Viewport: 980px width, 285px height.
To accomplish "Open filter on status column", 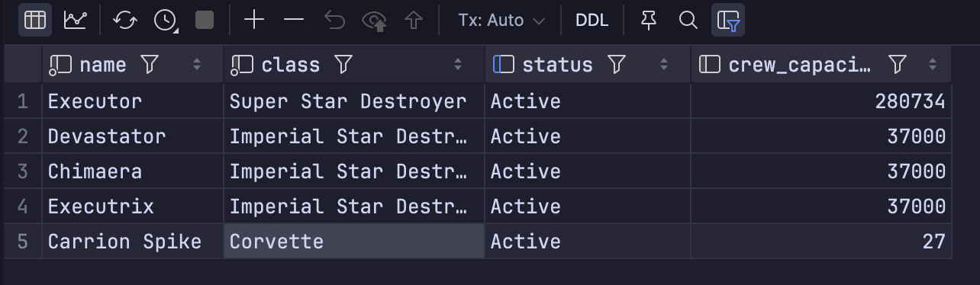I will 617,65.
